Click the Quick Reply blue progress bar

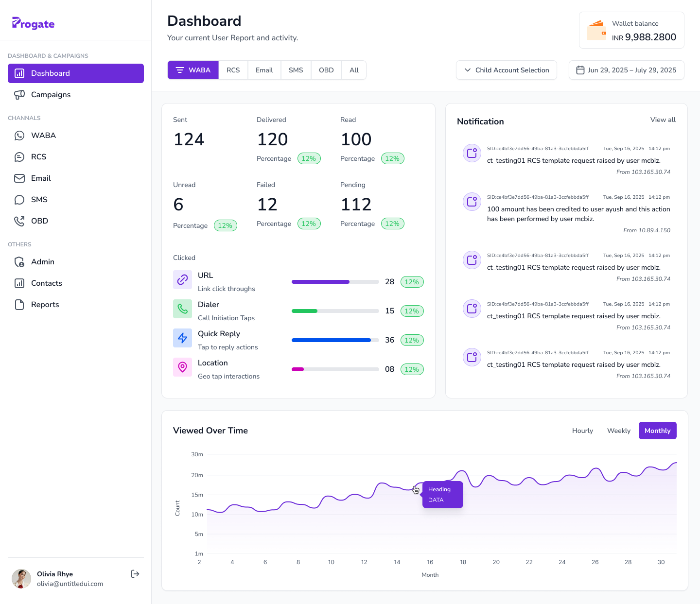[335, 340]
